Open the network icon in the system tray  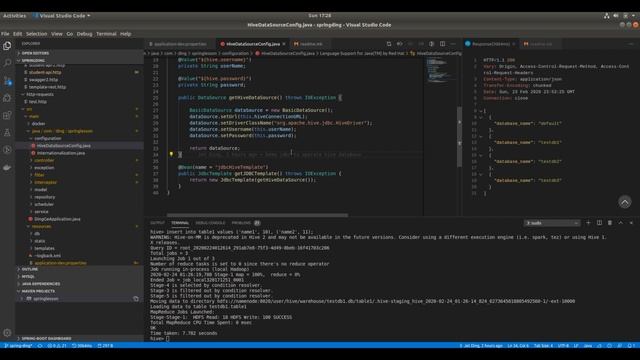pos(607,16)
